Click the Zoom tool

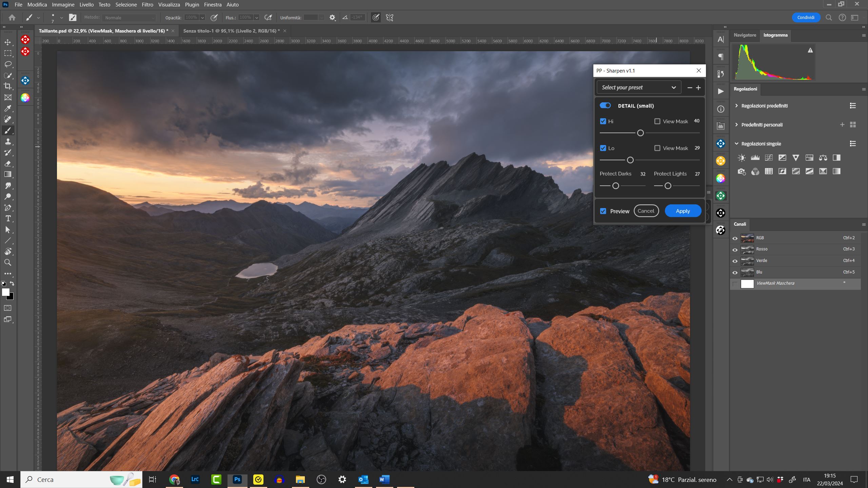(x=8, y=263)
